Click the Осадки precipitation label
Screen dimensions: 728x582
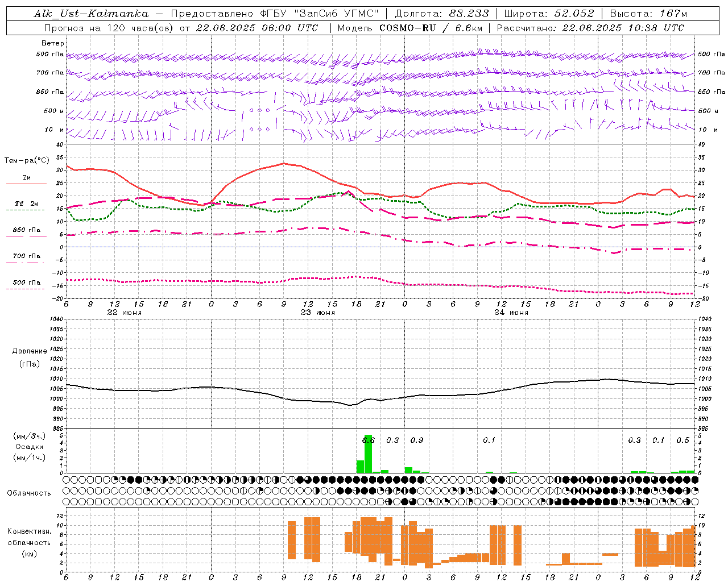pyautogui.click(x=29, y=447)
